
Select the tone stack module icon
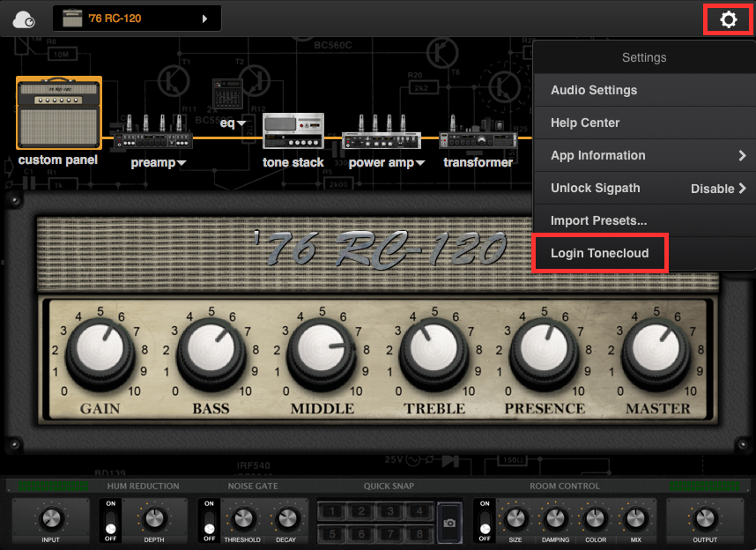coord(293,130)
